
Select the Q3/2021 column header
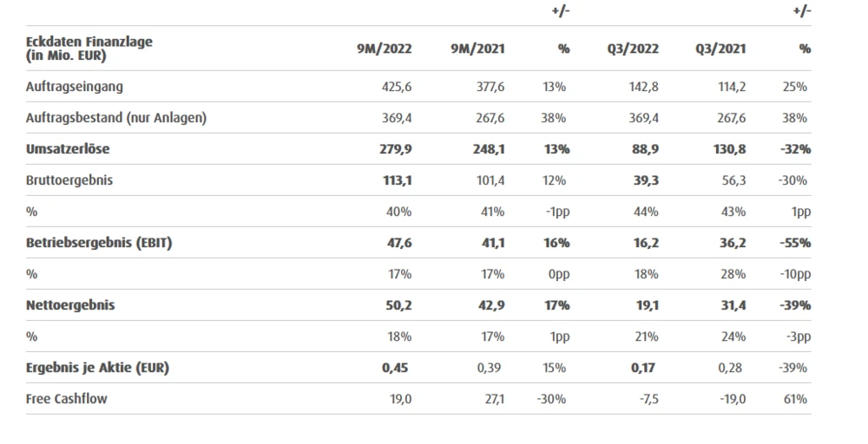pos(722,49)
